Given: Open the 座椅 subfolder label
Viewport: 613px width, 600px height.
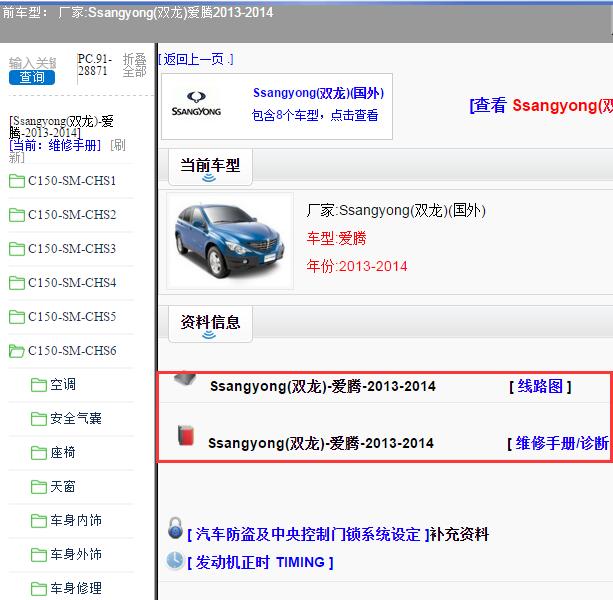Looking at the screenshot, I should pyautogui.click(x=63, y=453).
